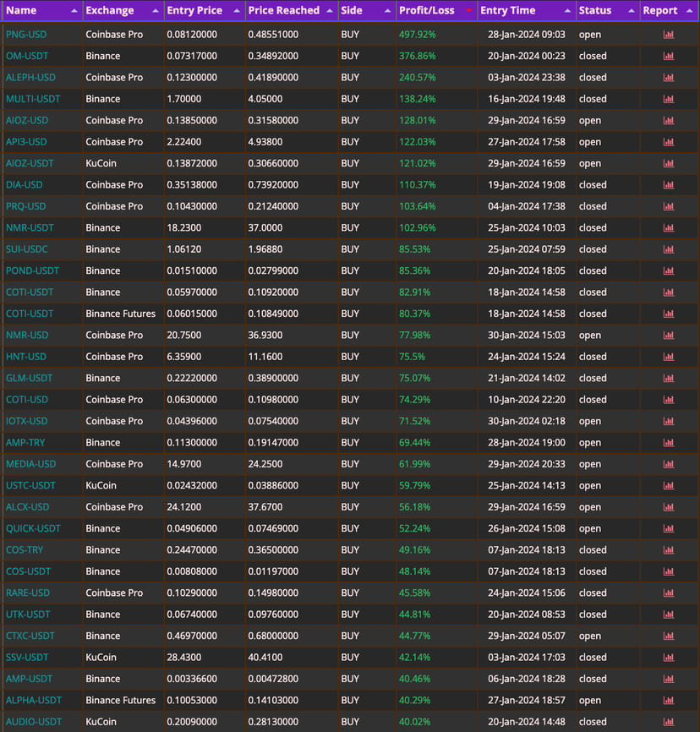
Task: Select the 10-Jan-2024 22:20 entry time
Action: coord(527,400)
